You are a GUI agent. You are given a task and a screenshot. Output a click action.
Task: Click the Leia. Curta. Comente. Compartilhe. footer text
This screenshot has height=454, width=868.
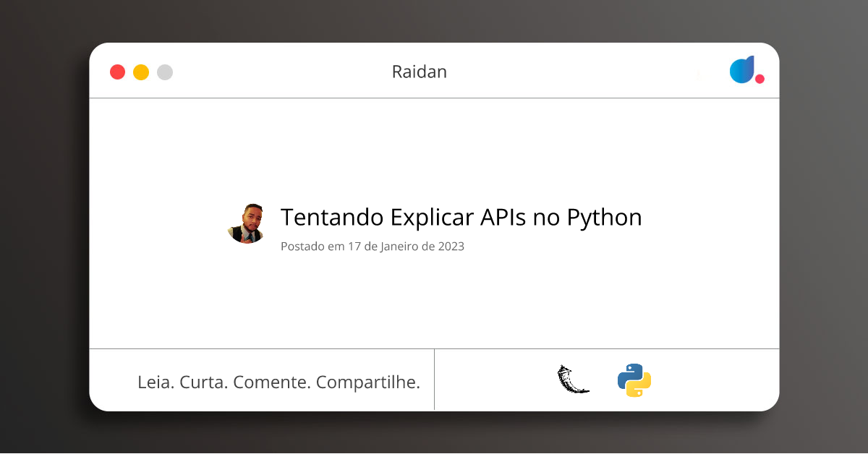(279, 381)
